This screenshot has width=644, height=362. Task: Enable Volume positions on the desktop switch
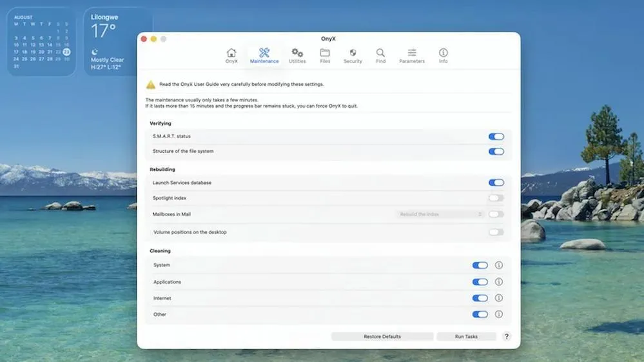496,232
